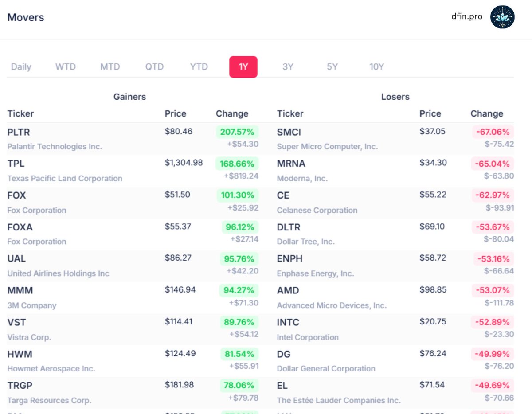This screenshot has width=532, height=414.
Task: Click the dfin.pro lotus logo icon
Action: pyautogui.click(x=503, y=16)
